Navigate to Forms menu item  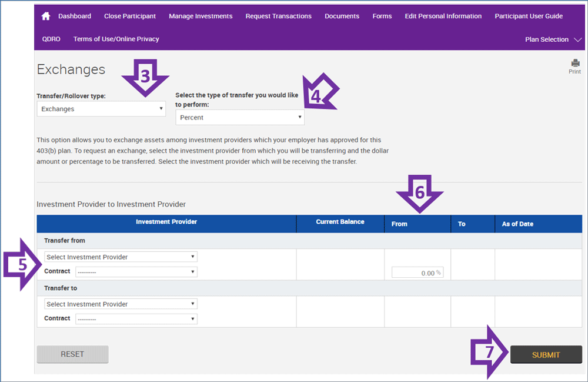[382, 16]
